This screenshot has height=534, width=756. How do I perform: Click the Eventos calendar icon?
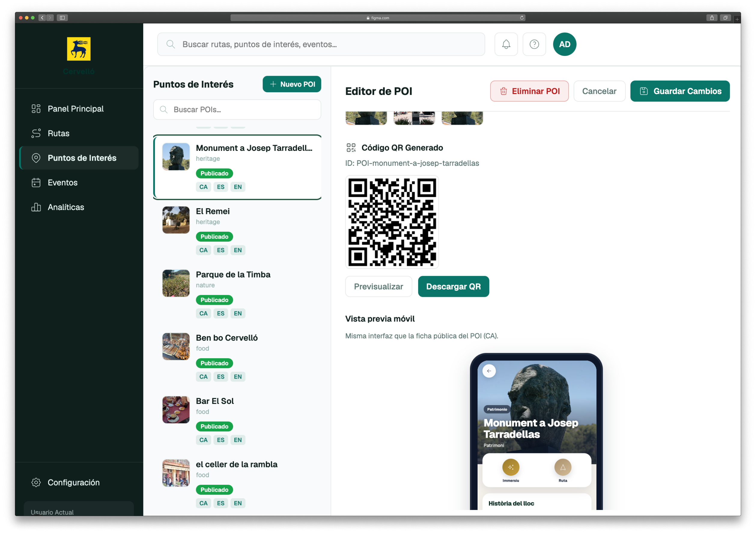click(36, 182)
